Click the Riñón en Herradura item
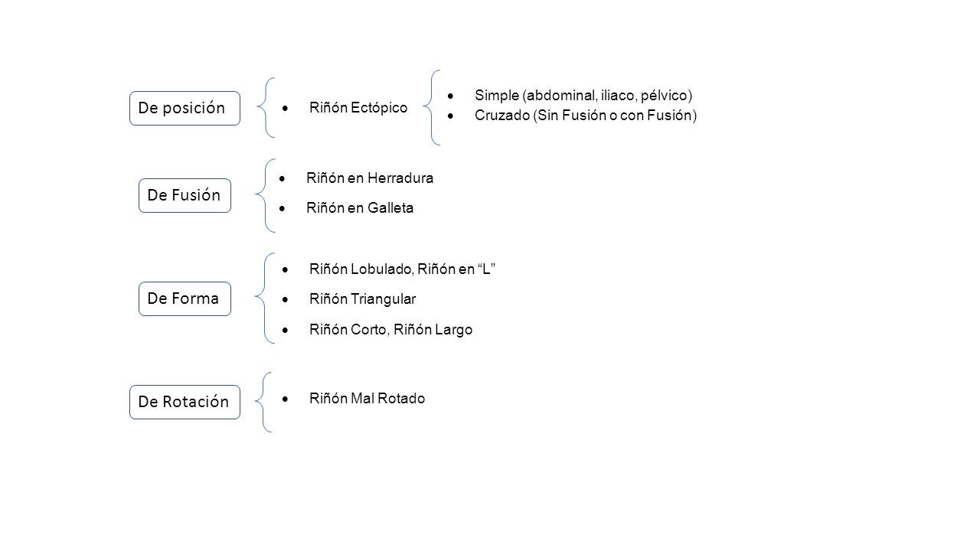This screenshot has height=551, width=980. pyautogui.click(x=370, y=178)
